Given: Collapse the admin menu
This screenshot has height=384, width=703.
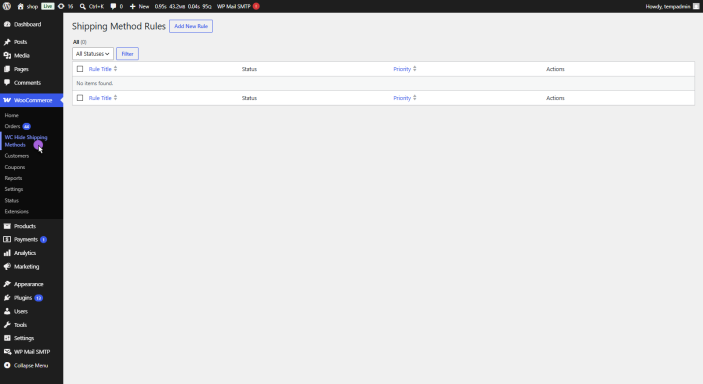Looking at the screenshot, I should pos(26,366).
